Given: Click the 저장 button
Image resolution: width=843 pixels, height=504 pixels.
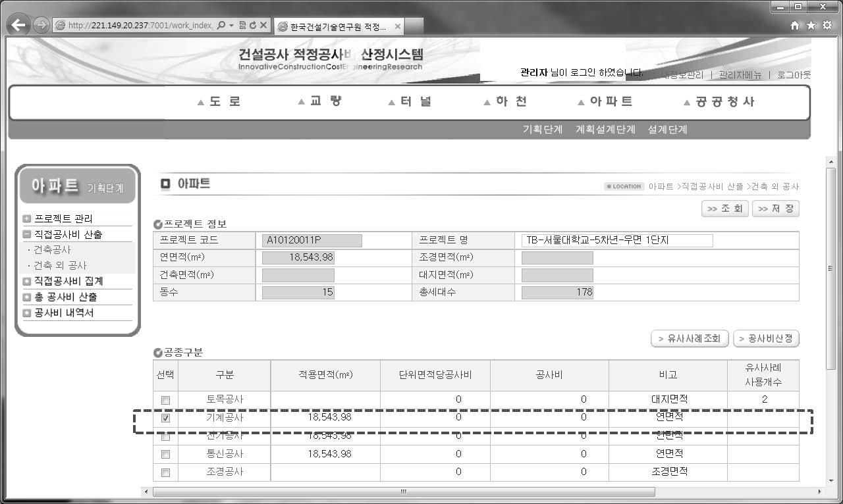Looking at the screenshot, I should click(776, 209).
